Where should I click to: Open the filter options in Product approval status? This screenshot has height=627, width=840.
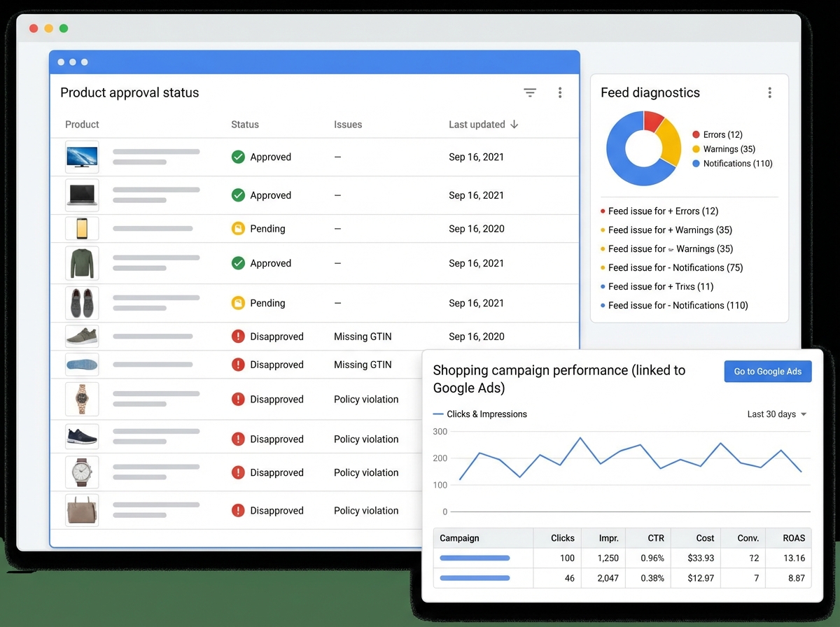pyautogui.click(x=530, y=92)
